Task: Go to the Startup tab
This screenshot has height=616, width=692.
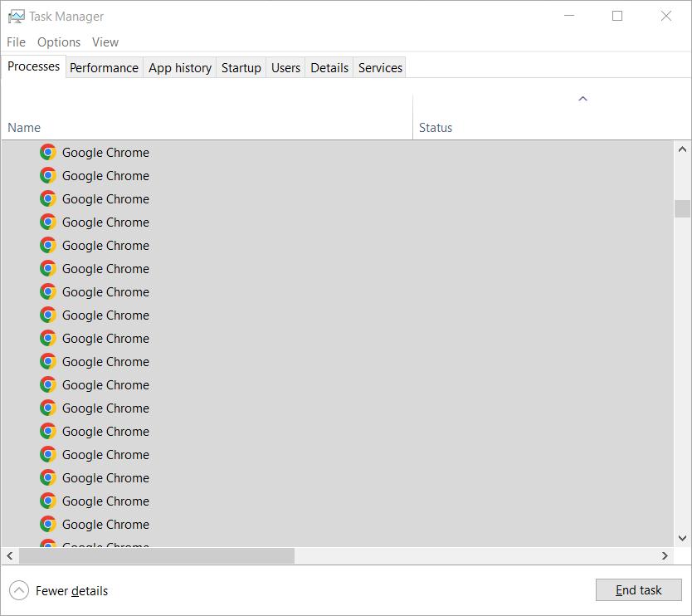Action: (241, 68)
